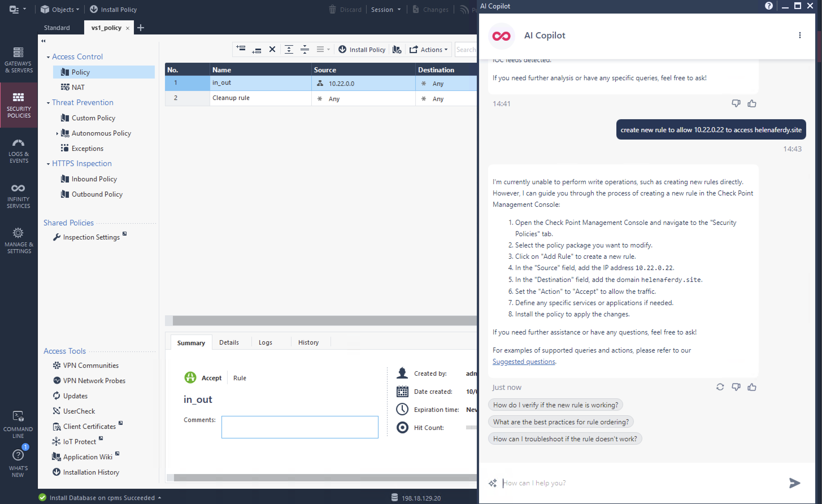The image size is (822, 504).
Task: Open the Session dropdown menu
Action: pyautogui.click(x=385, y=9)
